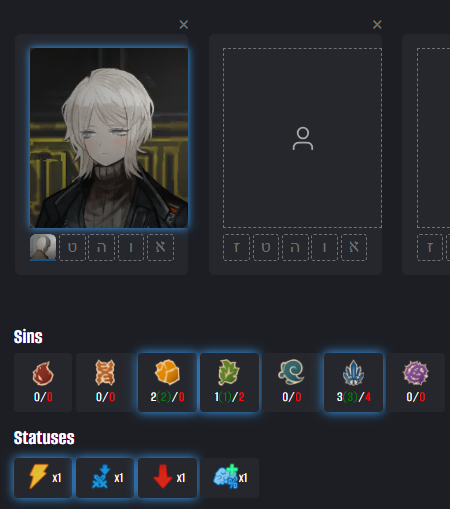
Task: Open the Zayin ז slot in the middle card
Action: pos(236,247)
